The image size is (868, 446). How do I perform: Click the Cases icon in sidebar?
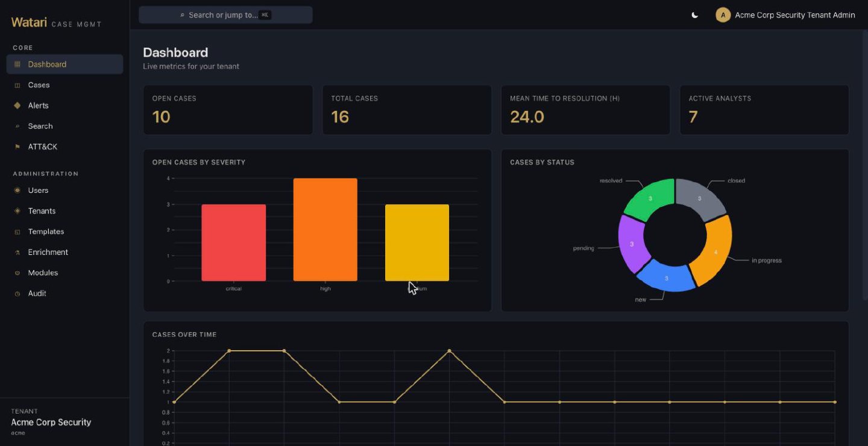(x=17, y=85)
